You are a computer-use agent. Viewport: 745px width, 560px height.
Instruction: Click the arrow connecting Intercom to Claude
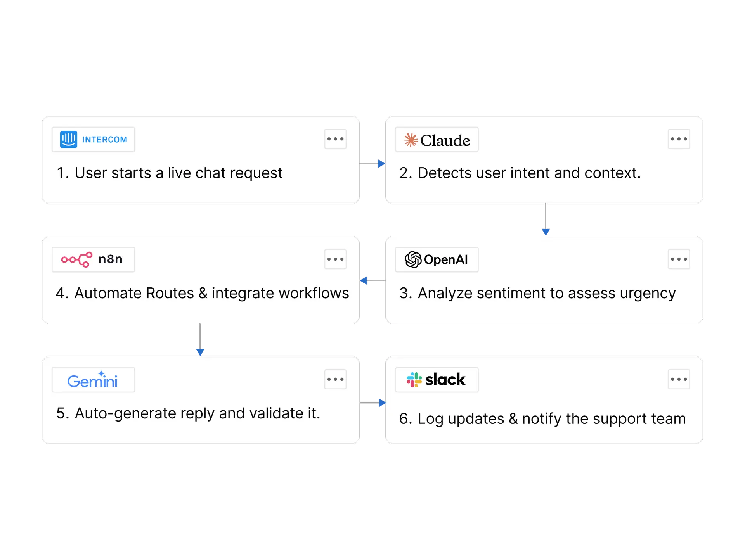pos(372,163)
